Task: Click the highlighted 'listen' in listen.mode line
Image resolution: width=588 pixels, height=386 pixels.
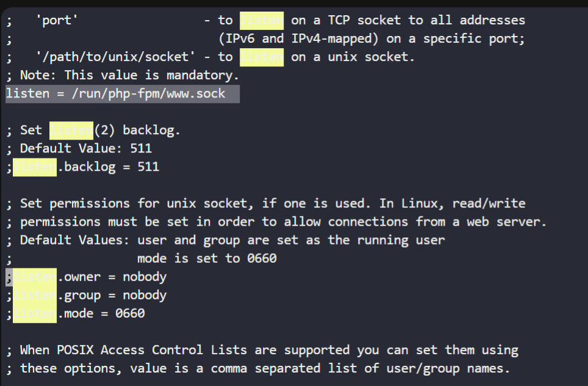Action: (35, 313)
